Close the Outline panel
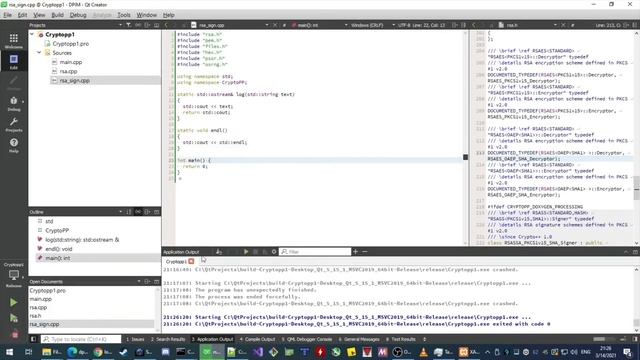This screenshot has height=360, width=640. (156, 212)
